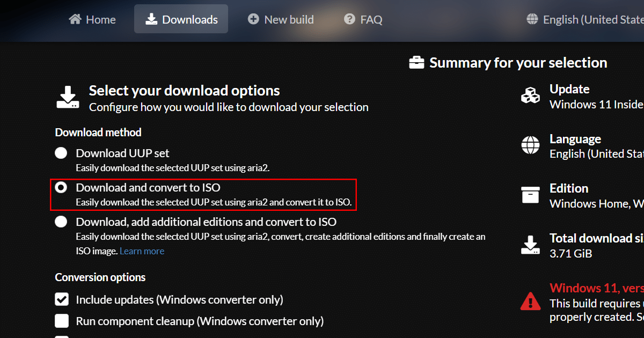Viewport: 644px width, 338px height.
Task: Click the New build navigation link
Action: [x=289, y=20]
